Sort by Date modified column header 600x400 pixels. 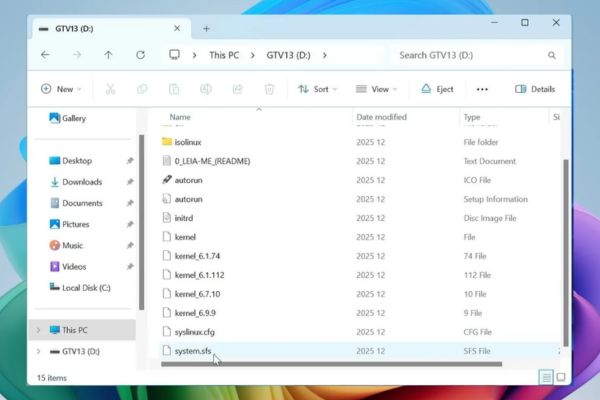[x=382, y=117]
